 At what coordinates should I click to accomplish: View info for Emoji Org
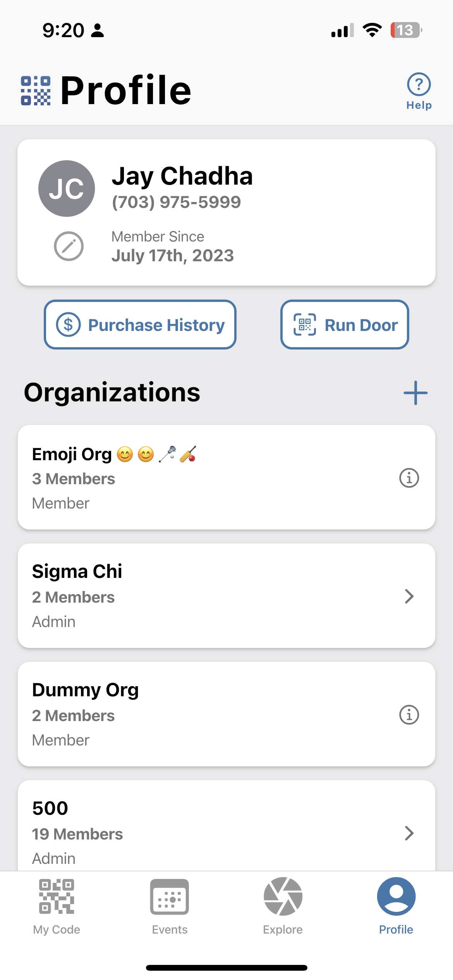409,478
